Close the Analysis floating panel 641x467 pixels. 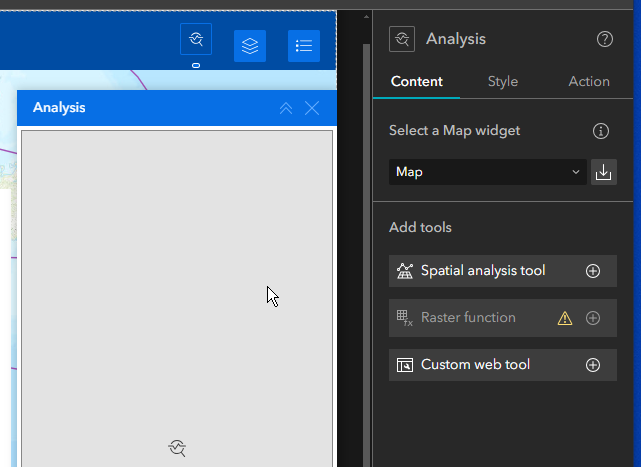coord(312,108)
